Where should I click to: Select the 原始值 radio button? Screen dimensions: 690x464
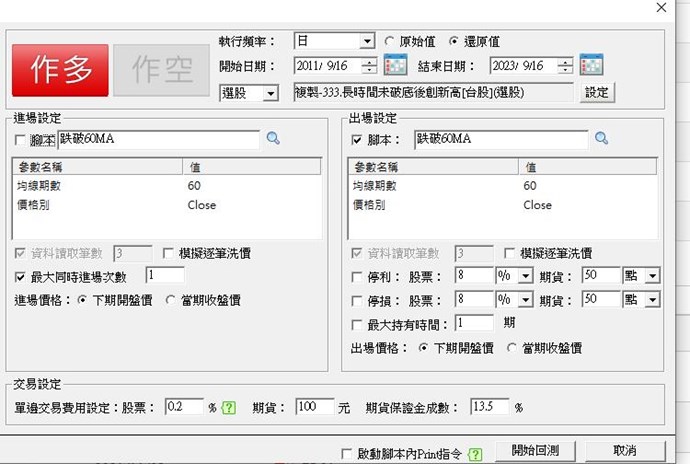(x=389, y=41)
